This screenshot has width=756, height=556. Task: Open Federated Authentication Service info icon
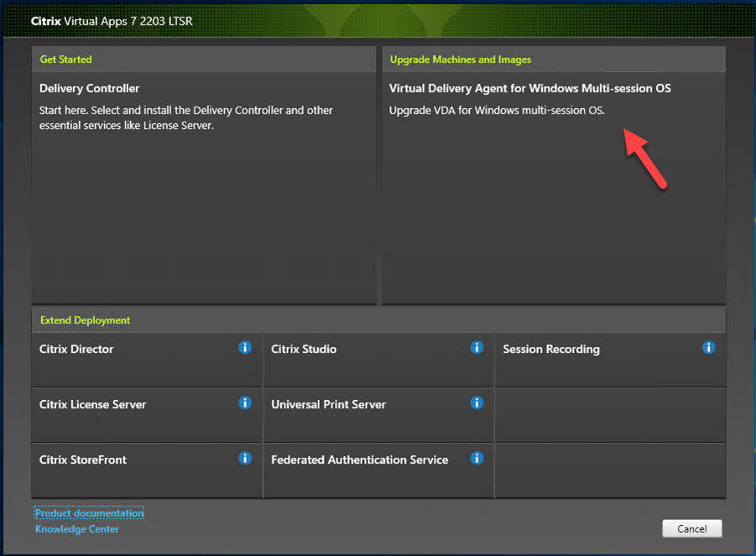tap(477, 458)
